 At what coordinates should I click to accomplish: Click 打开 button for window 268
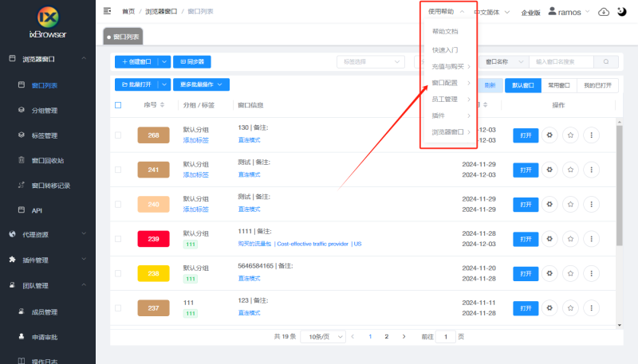click(x=526, y=135)
